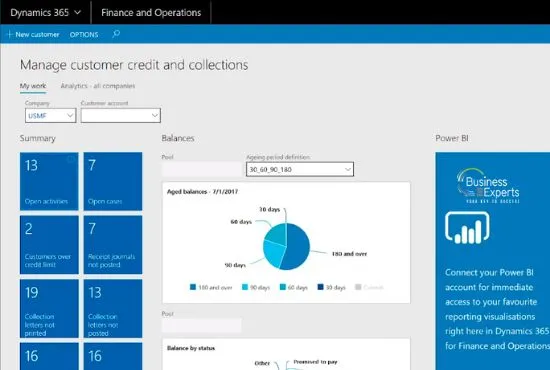Toggle 90 days legend swatch
The height and width of the screenshot is (370, 550).
(x=245, y=287)
